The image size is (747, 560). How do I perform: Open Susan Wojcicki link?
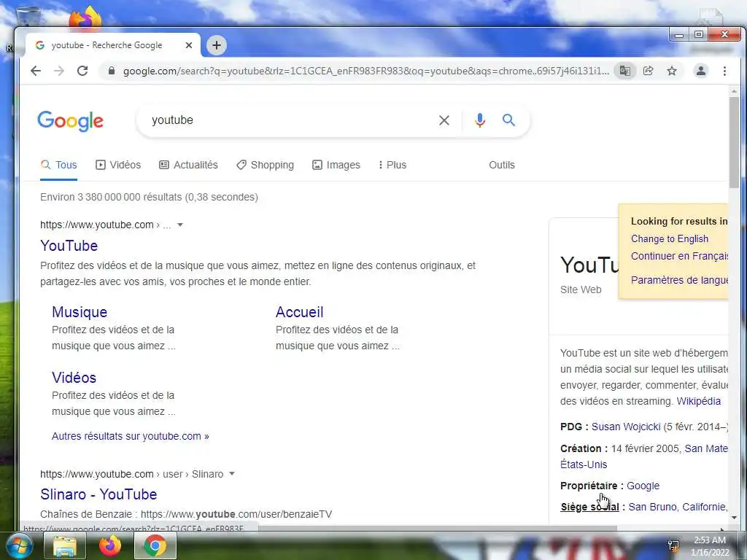point(626,427)
